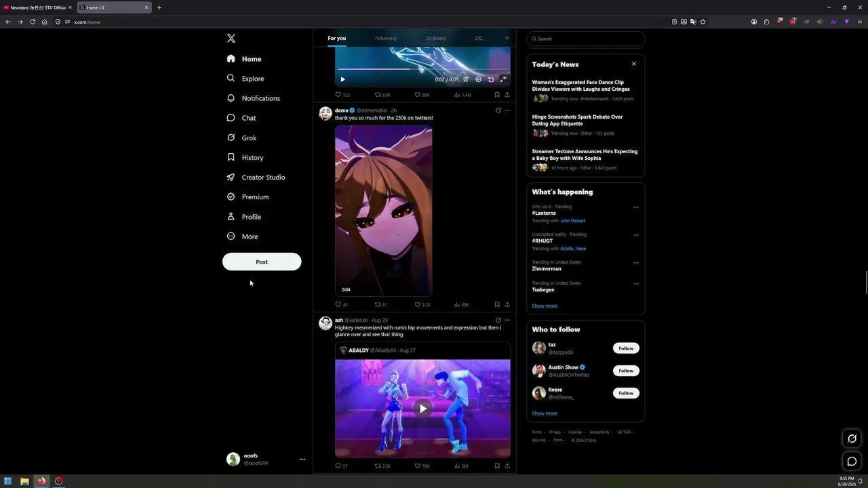Open options for the Zimmerman trend
Screen dimensions: 868x488
636,263
